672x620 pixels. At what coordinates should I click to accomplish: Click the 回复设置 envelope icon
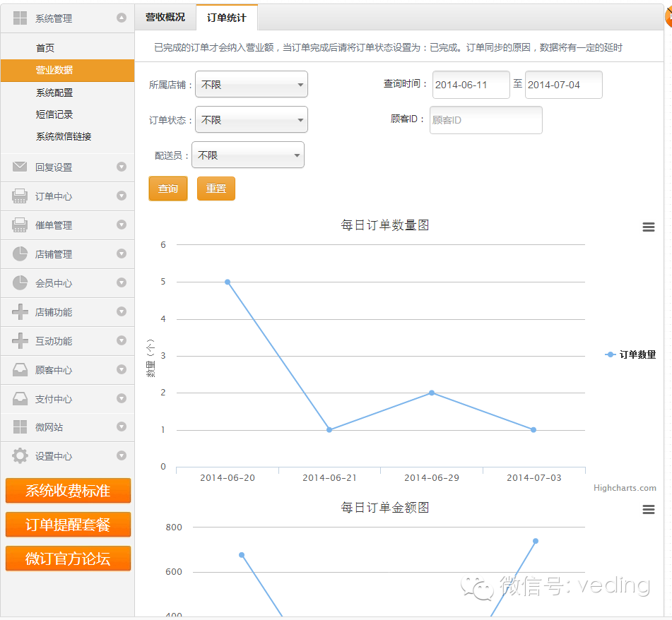(20, 167)
